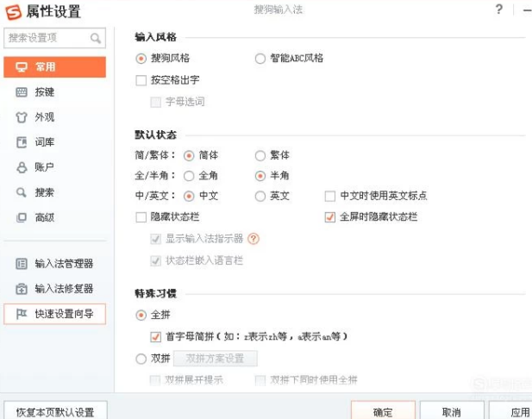The height and width of the screenshot is (419, 532).
Task: Click the help question mark icon at top right
Action: coord(498,9)
